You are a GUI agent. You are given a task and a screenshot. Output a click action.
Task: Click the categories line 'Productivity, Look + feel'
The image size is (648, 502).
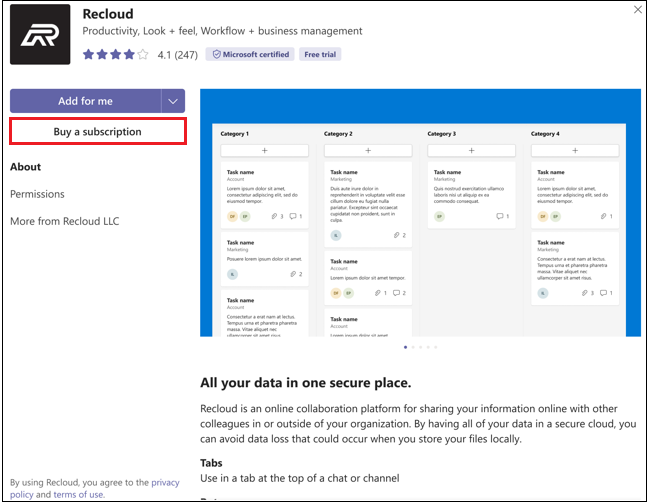pos(222,31)
